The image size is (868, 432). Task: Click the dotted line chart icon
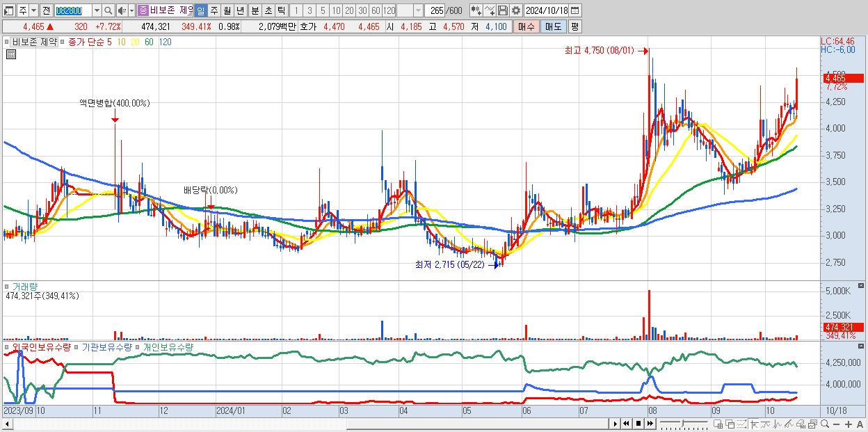pyautogui.click(x=741, y=424)
